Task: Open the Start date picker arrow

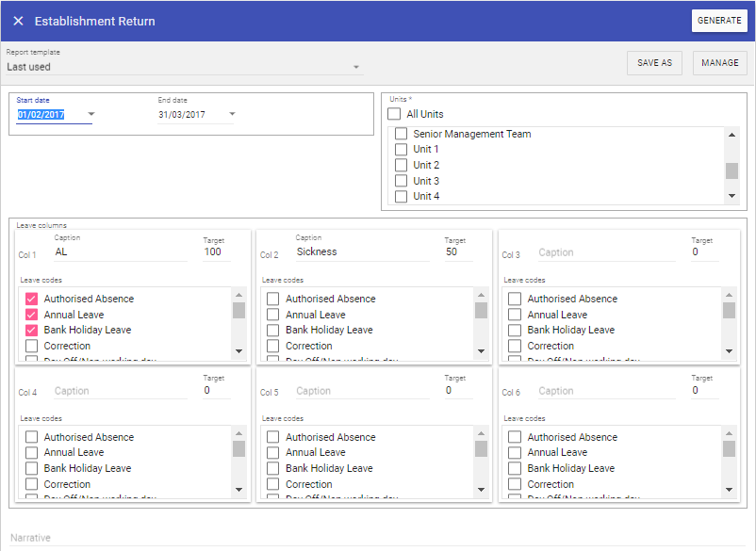Action: point(91,115)
